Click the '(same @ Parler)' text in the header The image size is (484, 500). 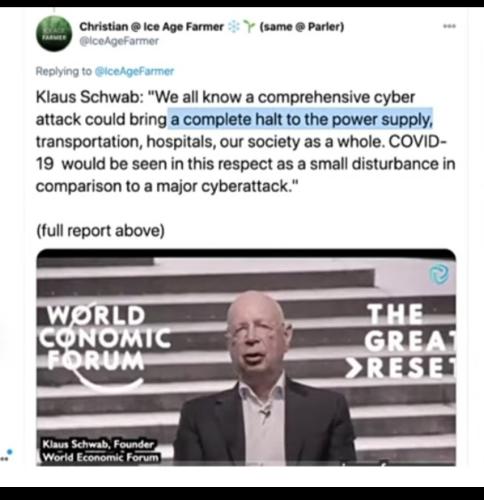pyautogui.click(x=302, y=26)
